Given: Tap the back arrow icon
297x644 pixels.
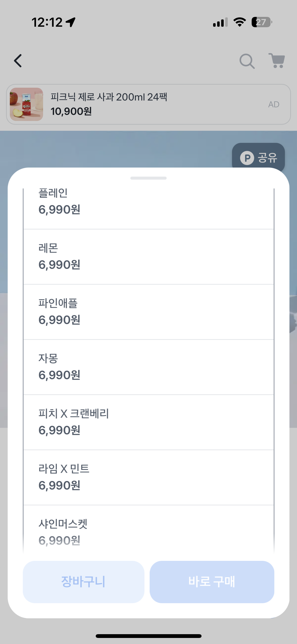Looking at the screenshot, I should tap(18, 61).
